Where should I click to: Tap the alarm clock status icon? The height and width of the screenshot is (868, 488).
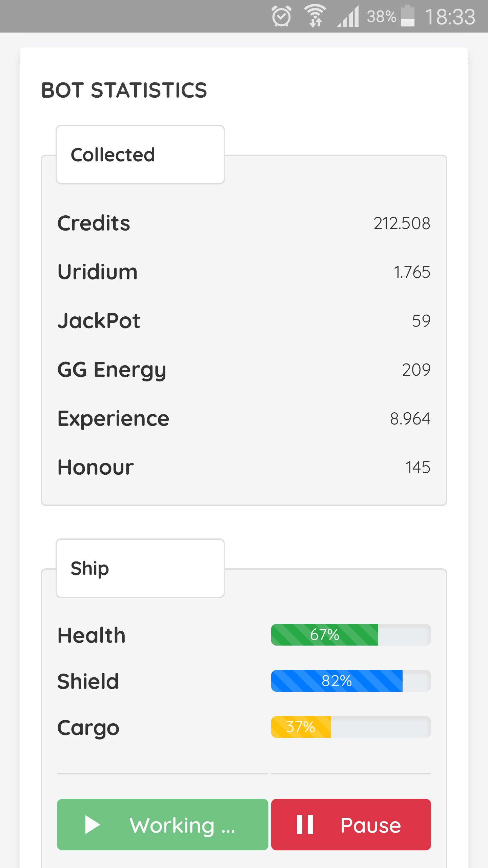[x=281, y=16]
